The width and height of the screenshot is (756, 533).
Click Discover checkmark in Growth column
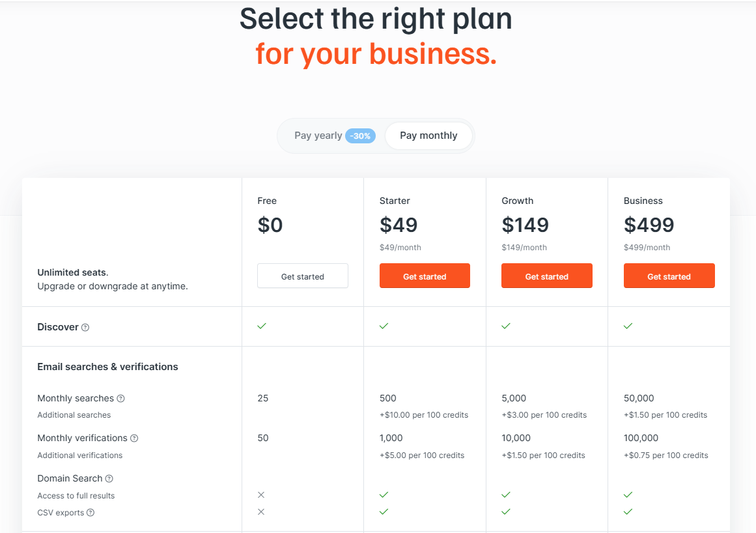tap(506, 326)
